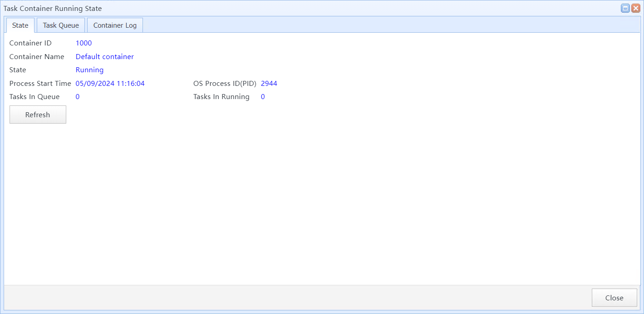Switch to the Task Queue tab
The height and width of the screenshot is (314, 644).
(x=61, y=25)
